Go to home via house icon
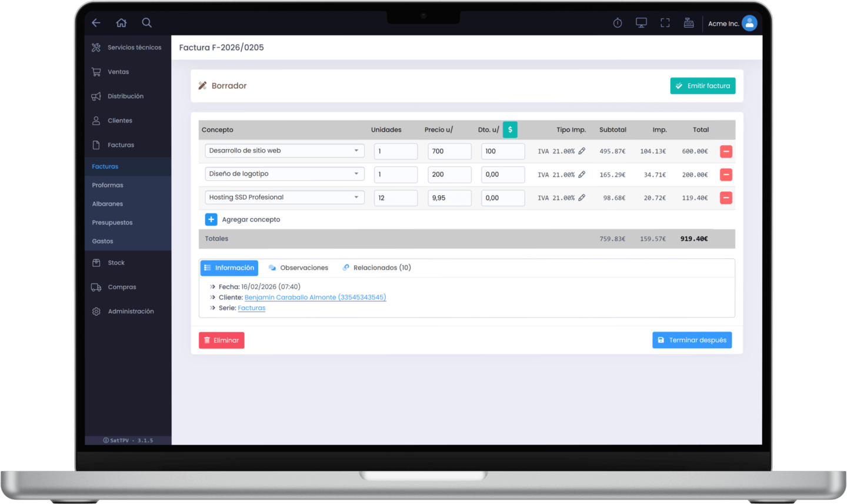This screenshot has width=847, height=504. (121, 23)
